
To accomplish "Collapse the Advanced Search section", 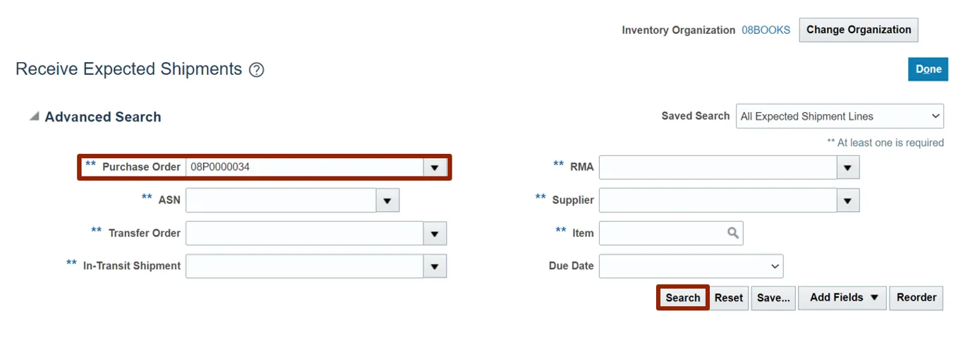I will coord(34,117).
